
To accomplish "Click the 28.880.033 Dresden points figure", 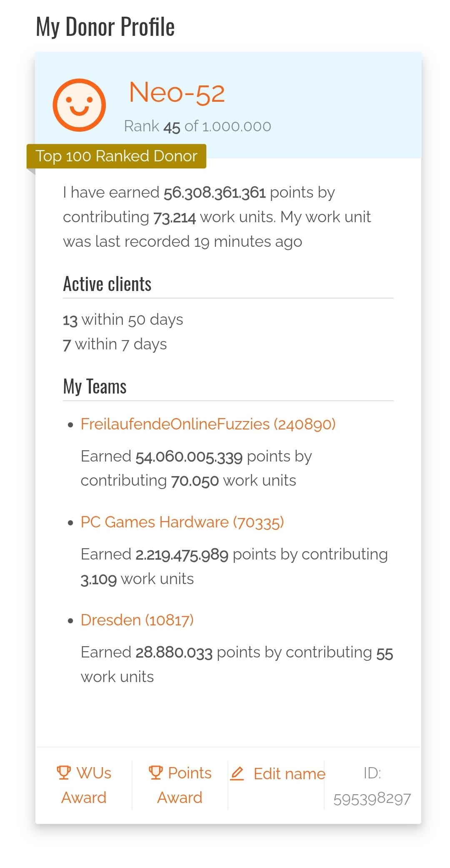I will (x=174, y=652).
